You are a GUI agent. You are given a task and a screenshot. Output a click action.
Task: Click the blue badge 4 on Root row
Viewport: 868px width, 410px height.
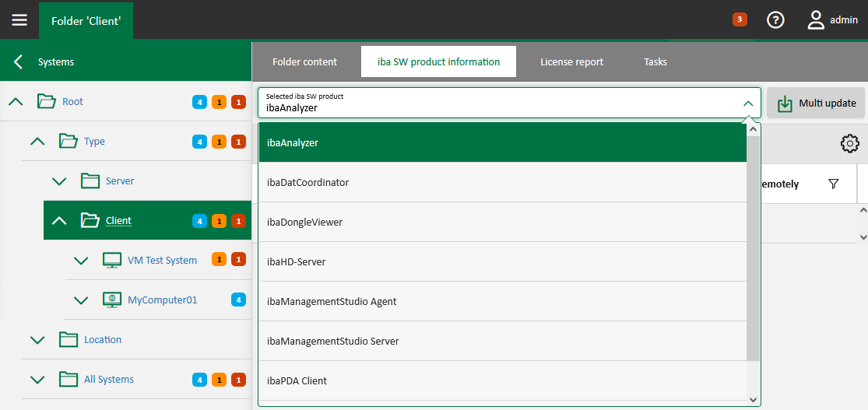[200, 102]
